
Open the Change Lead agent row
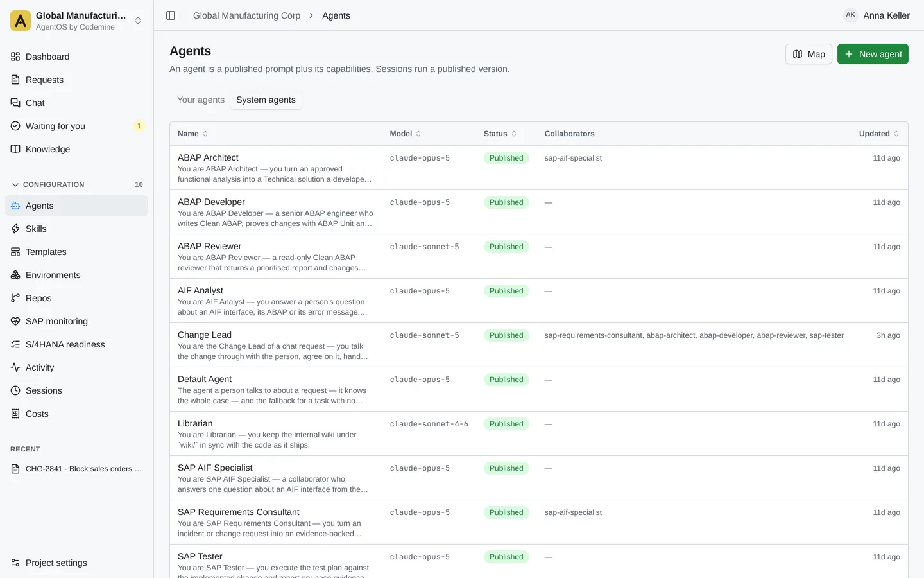coord(539,345)
